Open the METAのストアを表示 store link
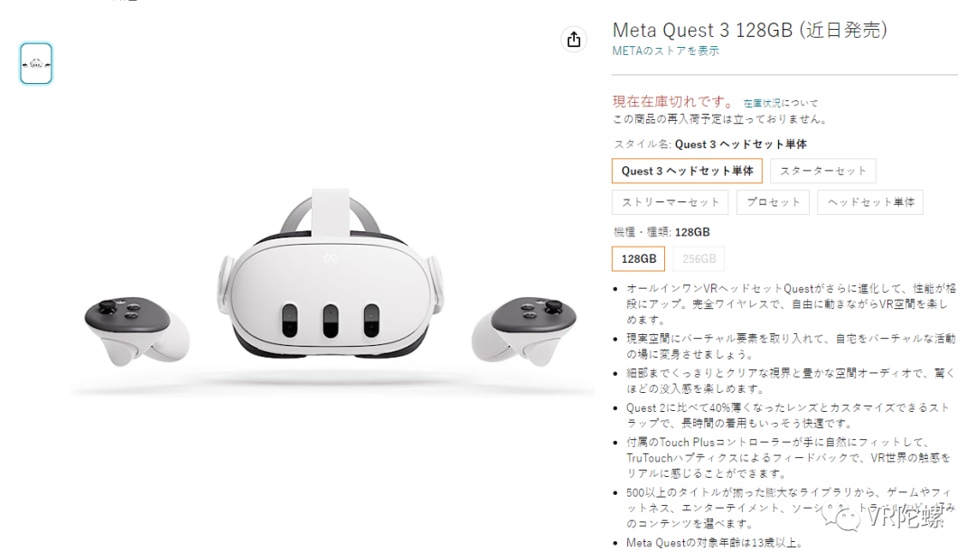Viewport: 976px width, 560px height. (x=665, y=51)
